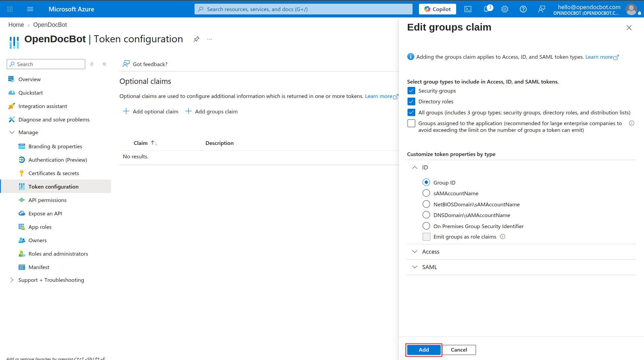
Task: Open Roles and administrators page
Action: point(58,254)
